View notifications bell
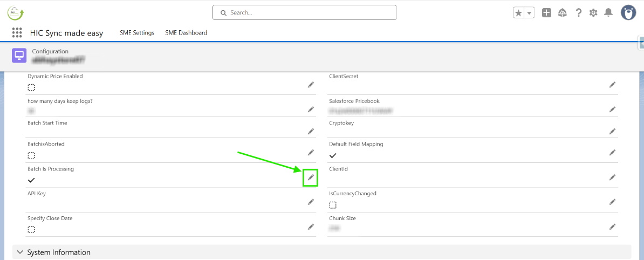Screen dimensions: 644x260 608,13
